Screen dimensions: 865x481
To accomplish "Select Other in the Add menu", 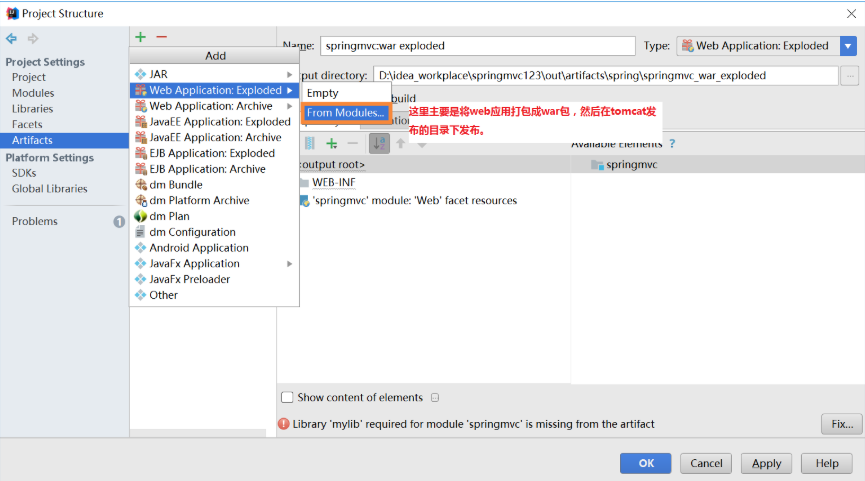I will pyautogui.click(x=215, y=295).
